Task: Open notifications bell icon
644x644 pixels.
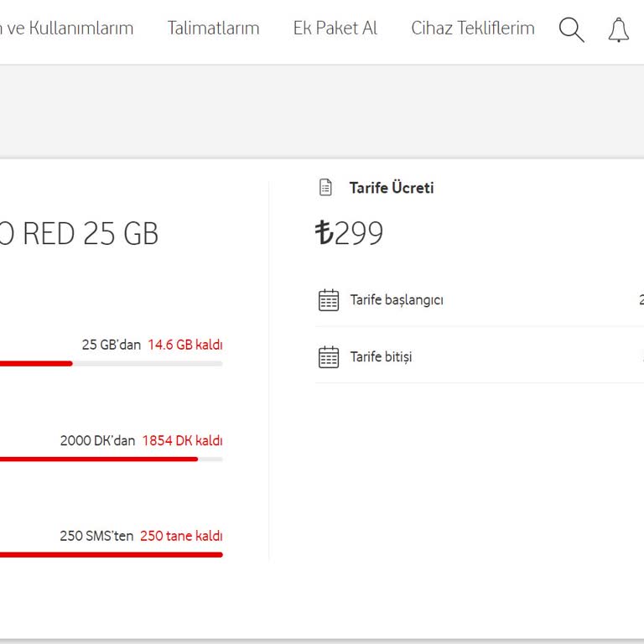Action: [619, 29]
